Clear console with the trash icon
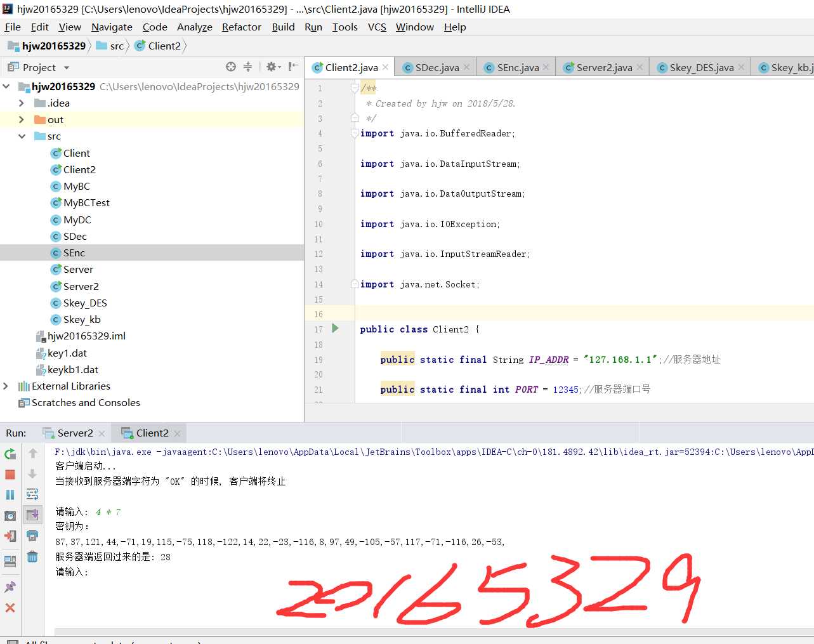The image size is (814, 644). click(32, 557)
